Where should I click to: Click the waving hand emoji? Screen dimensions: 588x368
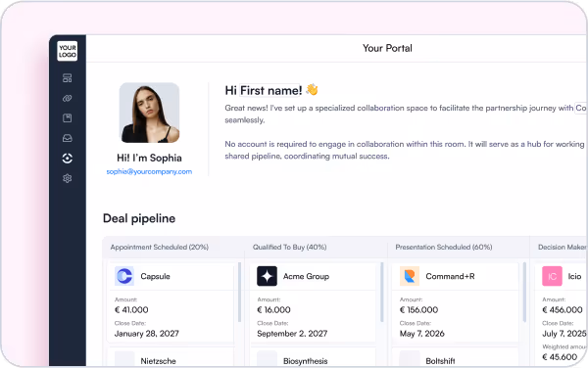point(312,90)
